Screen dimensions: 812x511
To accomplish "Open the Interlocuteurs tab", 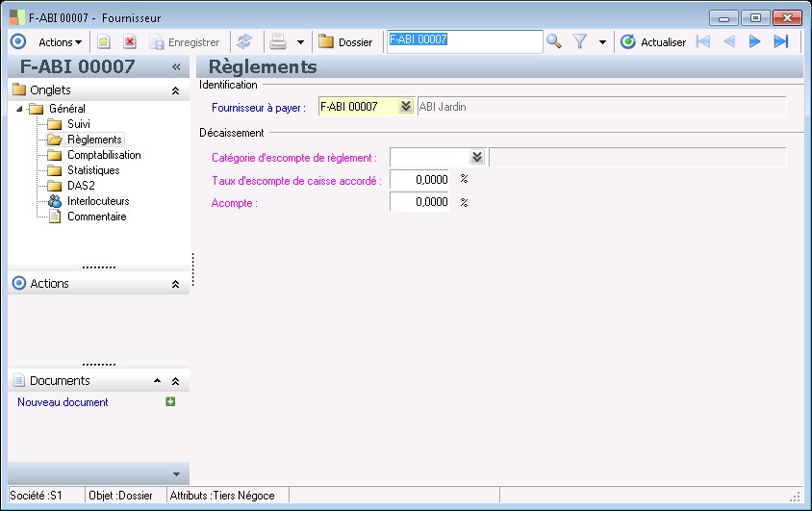I will coord(98,201).
